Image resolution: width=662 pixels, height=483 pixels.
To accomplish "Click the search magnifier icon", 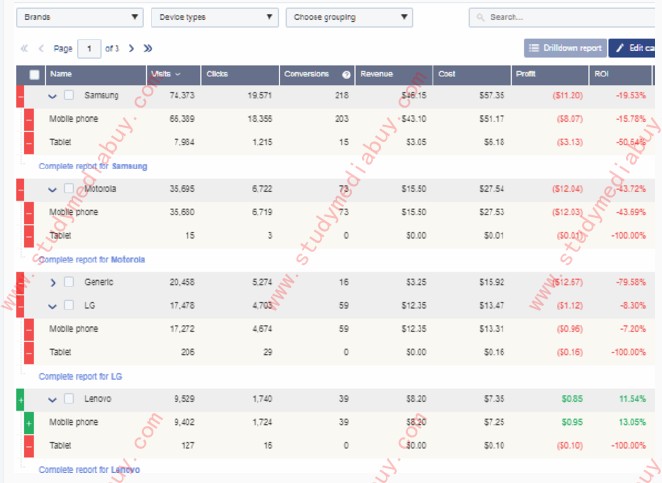I will pos(480,17).
